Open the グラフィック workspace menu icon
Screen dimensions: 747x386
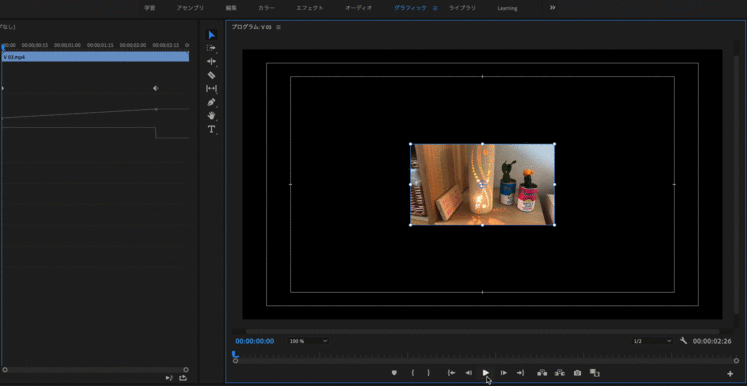click(435, 8)
